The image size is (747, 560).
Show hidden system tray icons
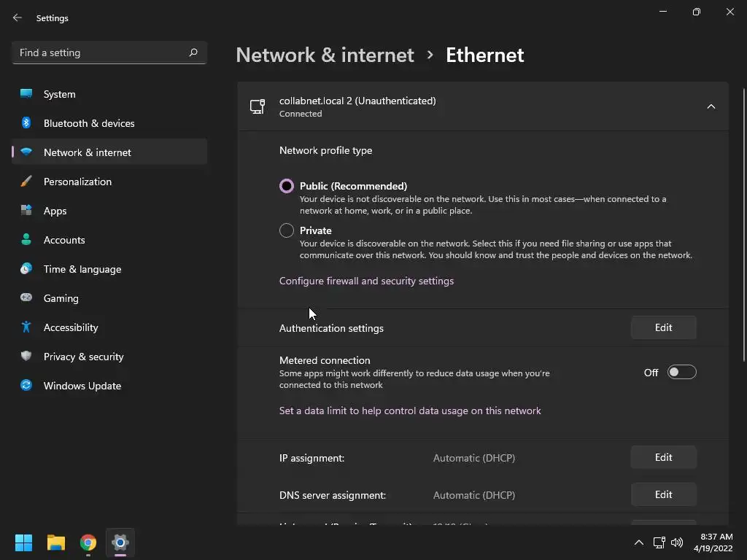[639, 542]
